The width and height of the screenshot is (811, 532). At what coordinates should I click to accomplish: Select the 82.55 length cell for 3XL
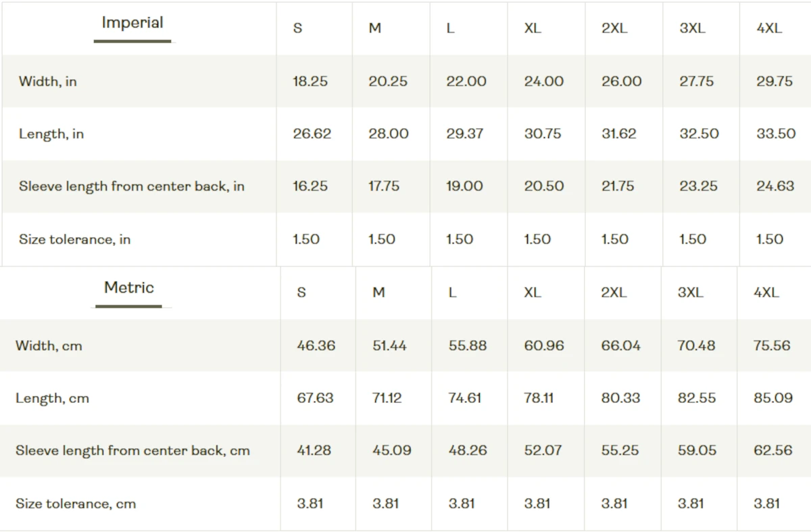pyautogui.click(x=697, y=398)
